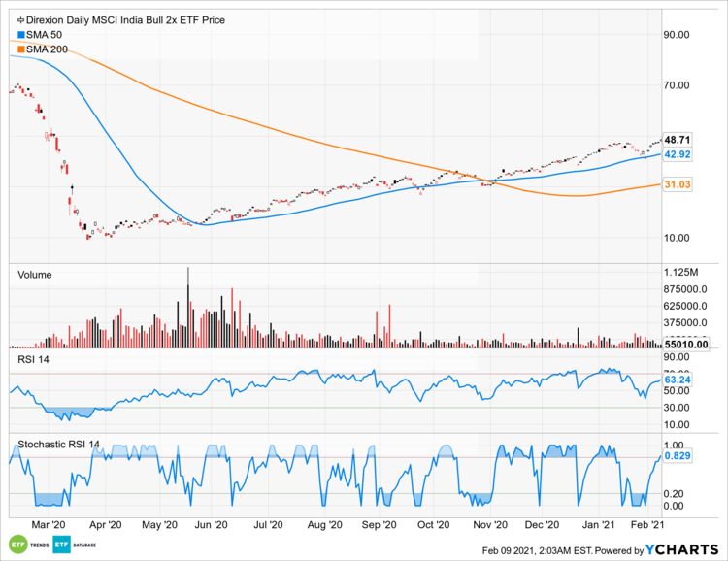Image resolution: width=728 pixels, height=561 pixels.
Task: Click the 63.24 RSI value label
Action: 677,379
